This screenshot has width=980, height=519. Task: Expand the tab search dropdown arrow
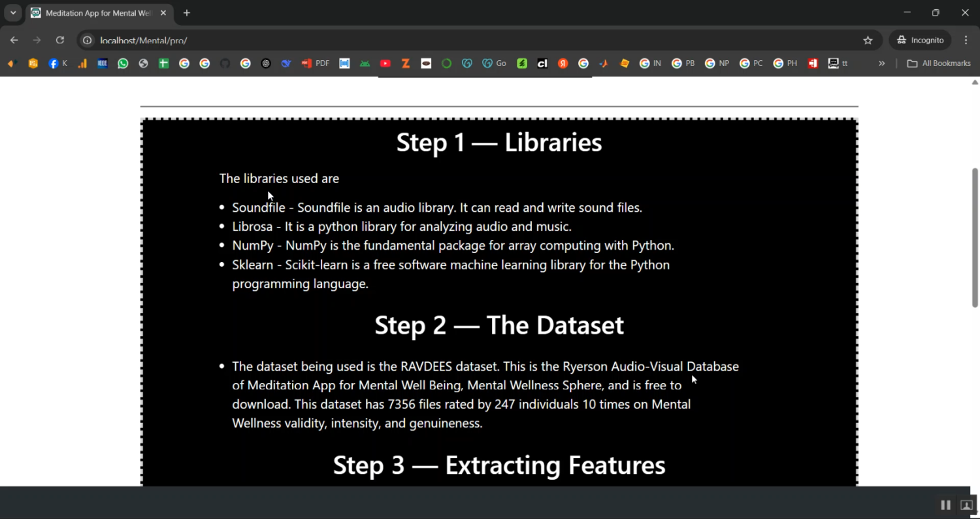[13, 13]
